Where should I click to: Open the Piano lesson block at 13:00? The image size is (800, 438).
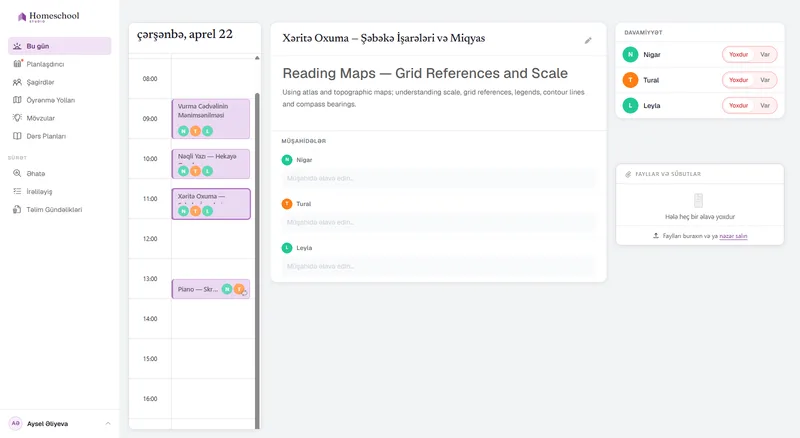point(211,289)
